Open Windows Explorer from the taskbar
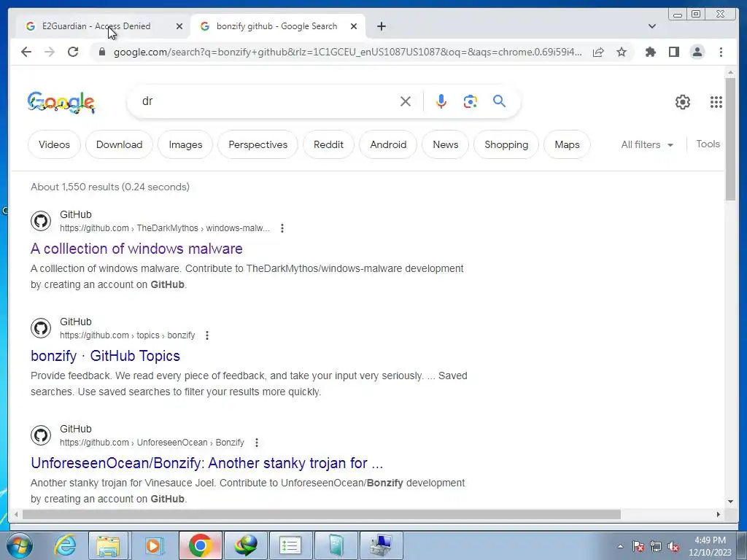Screen dimensions: 747x560 pyautogui.click(x=108, y=545)
